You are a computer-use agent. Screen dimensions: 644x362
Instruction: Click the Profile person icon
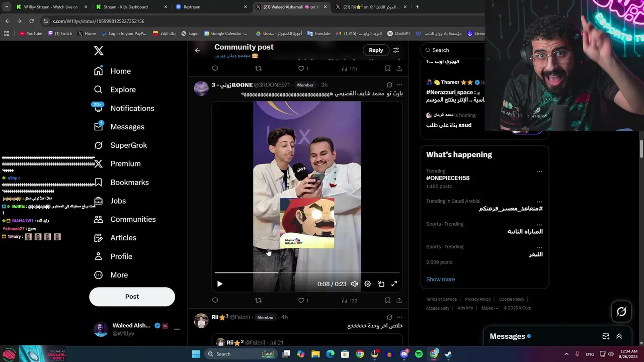99,256
